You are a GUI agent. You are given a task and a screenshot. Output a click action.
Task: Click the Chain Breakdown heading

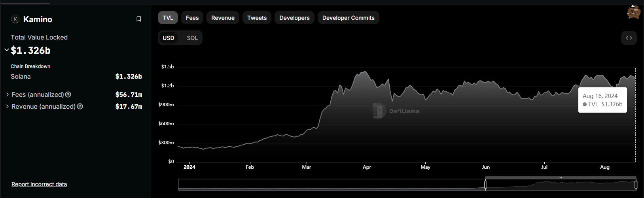click(x=30, y=66)
